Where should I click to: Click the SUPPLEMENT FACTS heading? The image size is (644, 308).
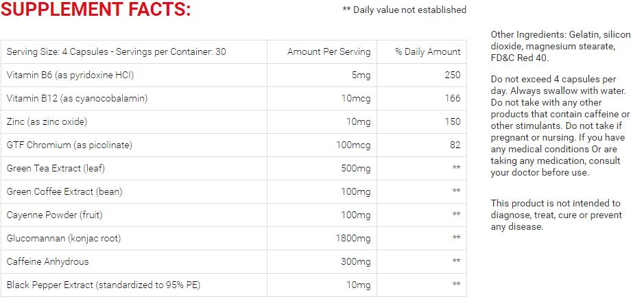tap(96, 10)
